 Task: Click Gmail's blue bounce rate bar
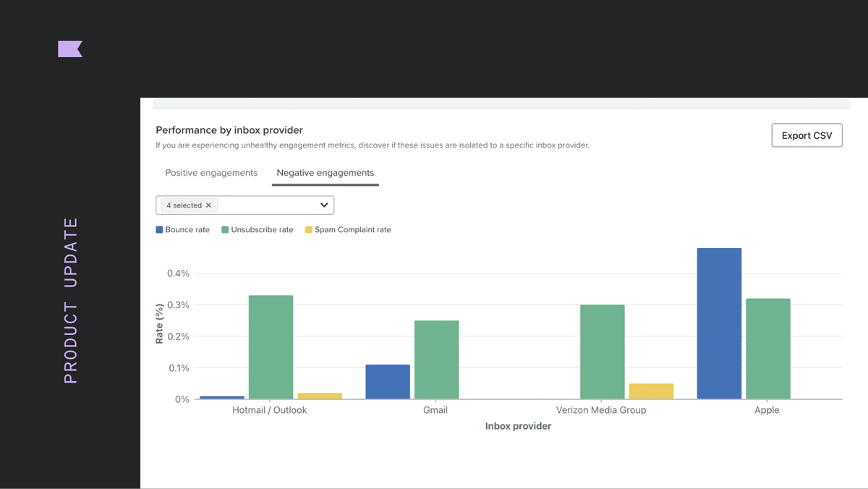coord(388,382)
